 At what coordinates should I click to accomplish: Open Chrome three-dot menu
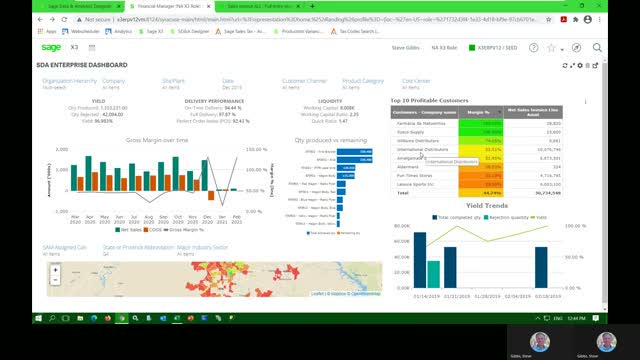[600, 19]
